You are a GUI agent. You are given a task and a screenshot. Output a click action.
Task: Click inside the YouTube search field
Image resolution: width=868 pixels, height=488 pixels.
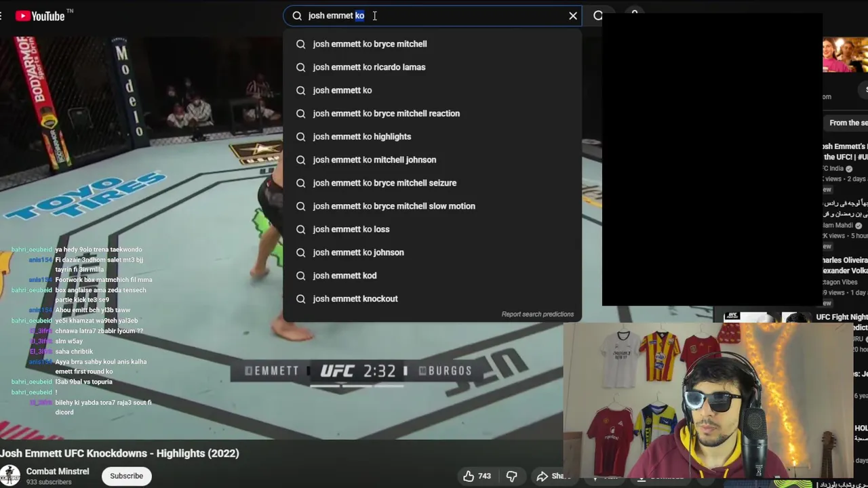(434, 16)
